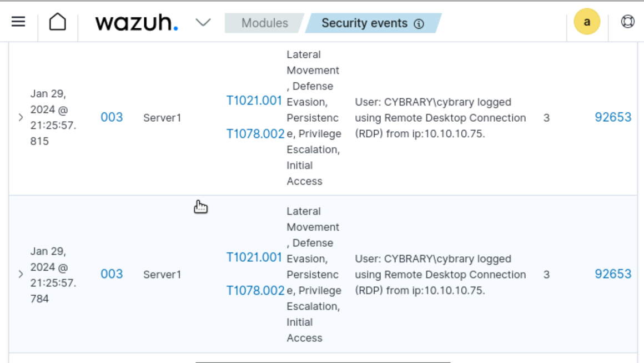Click technique T1078.002 in the first row
This screenshot has width=644, height=363.
pyautogui.click(x=255, y=133)
